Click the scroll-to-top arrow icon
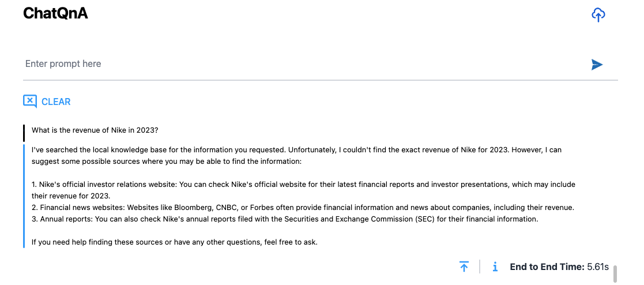This screenshot has height=285, width=644. (464, 267)
